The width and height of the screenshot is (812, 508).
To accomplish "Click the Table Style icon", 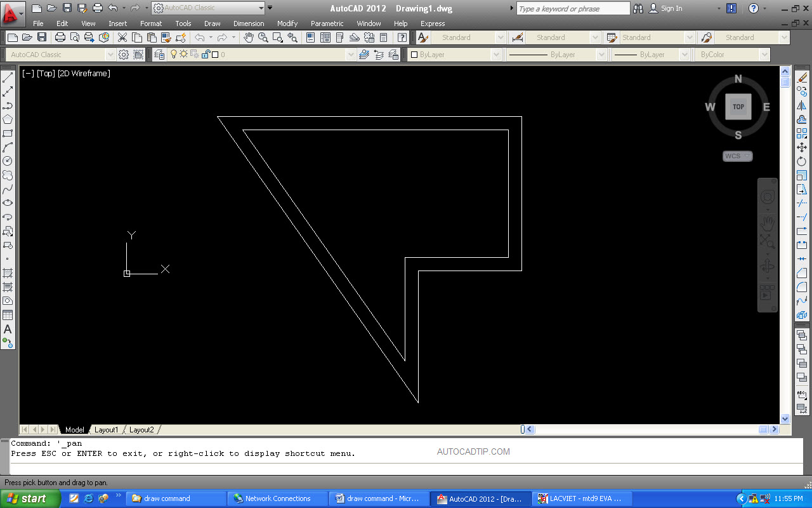I will click(x=612, y=37).
